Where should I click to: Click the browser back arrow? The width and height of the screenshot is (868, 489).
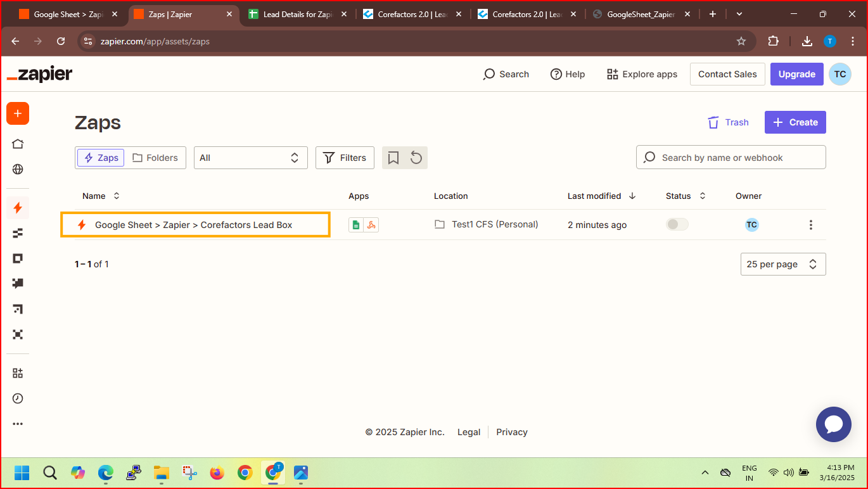[15, 41]
